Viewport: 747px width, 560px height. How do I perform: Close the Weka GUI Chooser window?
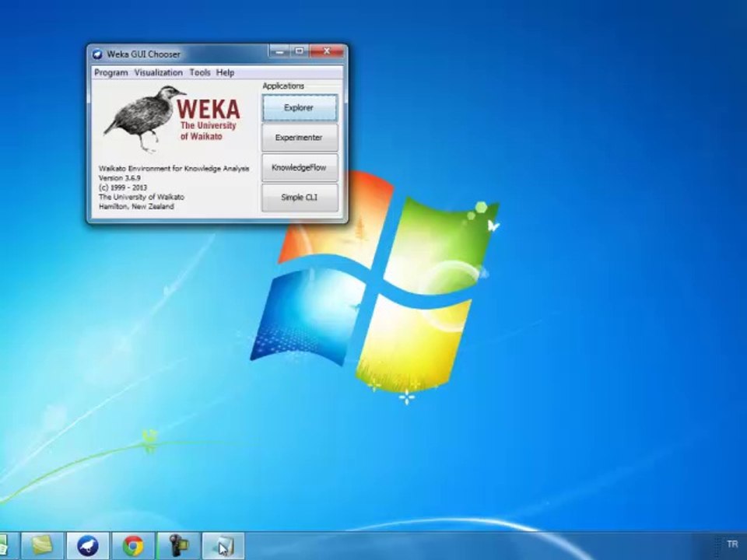[327, 51]
